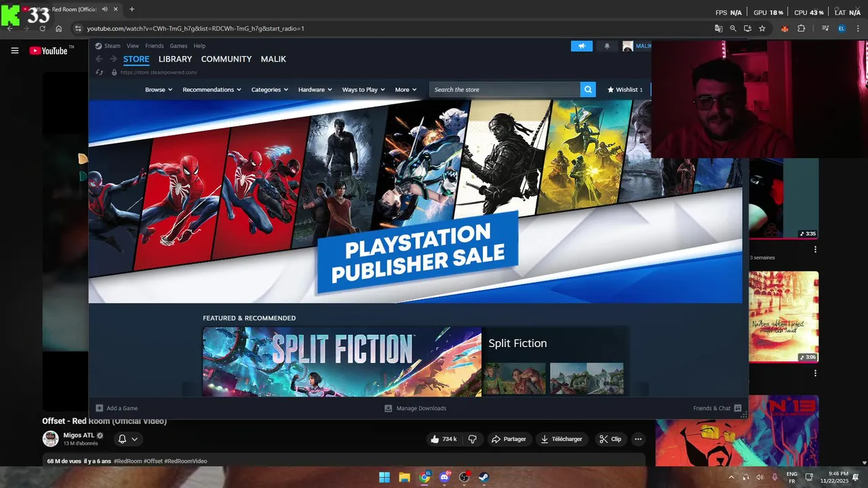This screenshot has height=488, width=868.
Task: Go to YouTube home via logo
Action: [48, 51]
